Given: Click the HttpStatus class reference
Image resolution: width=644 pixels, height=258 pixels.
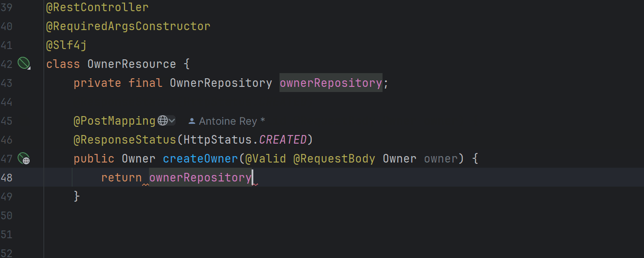Looking at the screenshot, I should 218,140.
